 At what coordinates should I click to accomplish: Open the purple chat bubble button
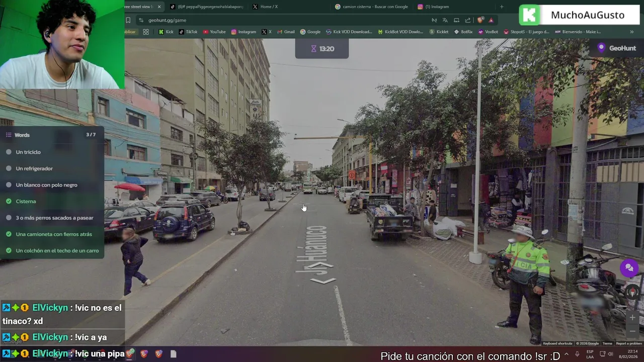click(629, 268)
